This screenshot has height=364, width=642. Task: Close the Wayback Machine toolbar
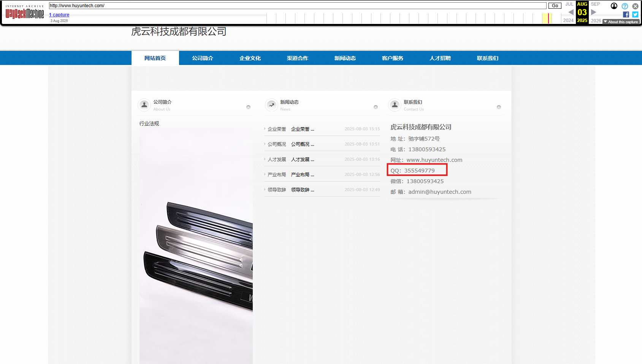tap(635, 6)
